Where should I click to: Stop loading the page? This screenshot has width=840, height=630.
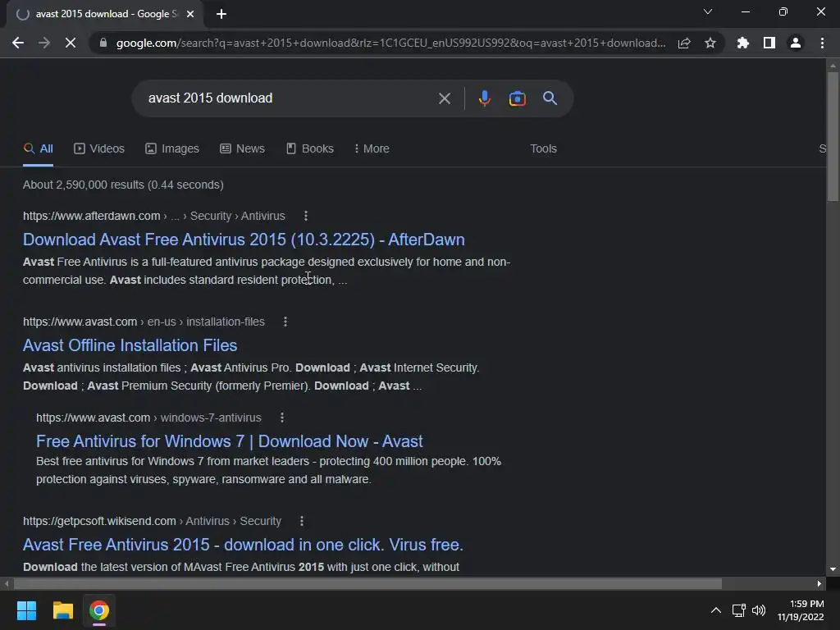tap(71, 43)
